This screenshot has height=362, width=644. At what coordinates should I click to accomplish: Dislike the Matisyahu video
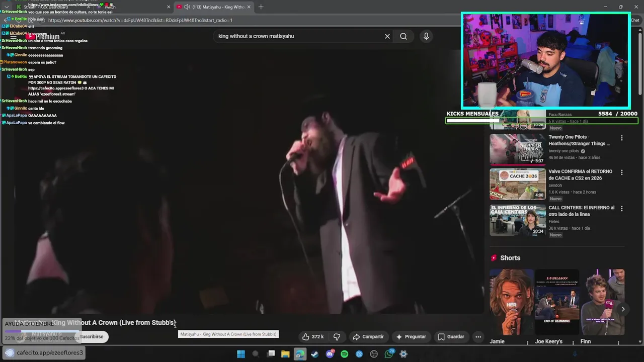click(x=337, y=337)
